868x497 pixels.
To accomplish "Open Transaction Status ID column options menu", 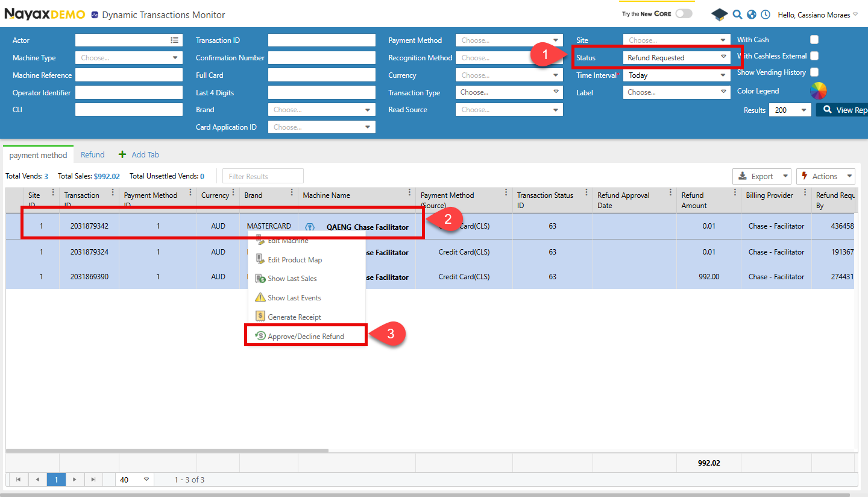I will [586, 193].
